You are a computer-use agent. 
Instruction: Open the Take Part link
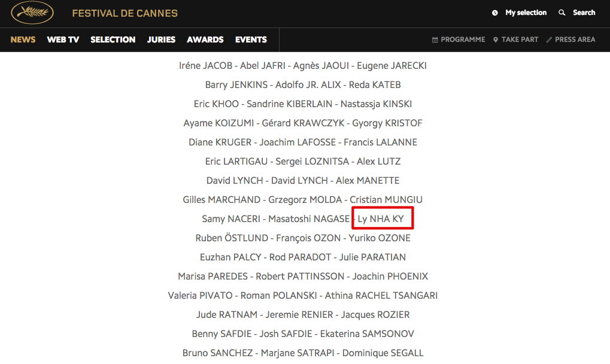click(520, 40)
